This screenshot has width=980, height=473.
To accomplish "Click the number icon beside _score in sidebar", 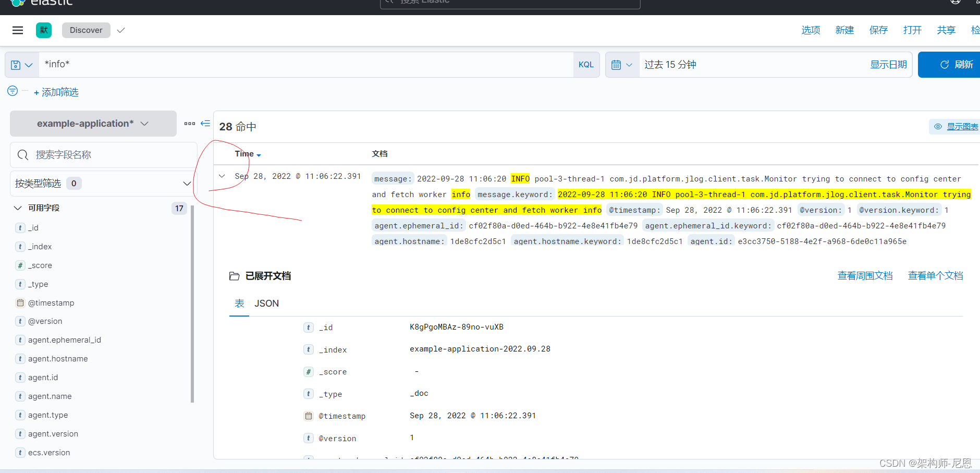I will coord(20,265).
